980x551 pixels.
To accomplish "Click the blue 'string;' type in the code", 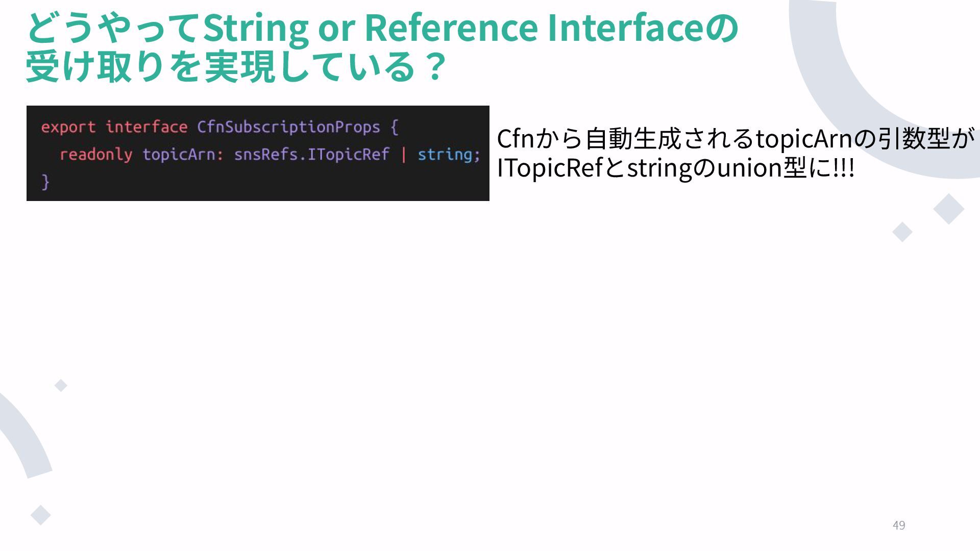I will tap(449, 155).
